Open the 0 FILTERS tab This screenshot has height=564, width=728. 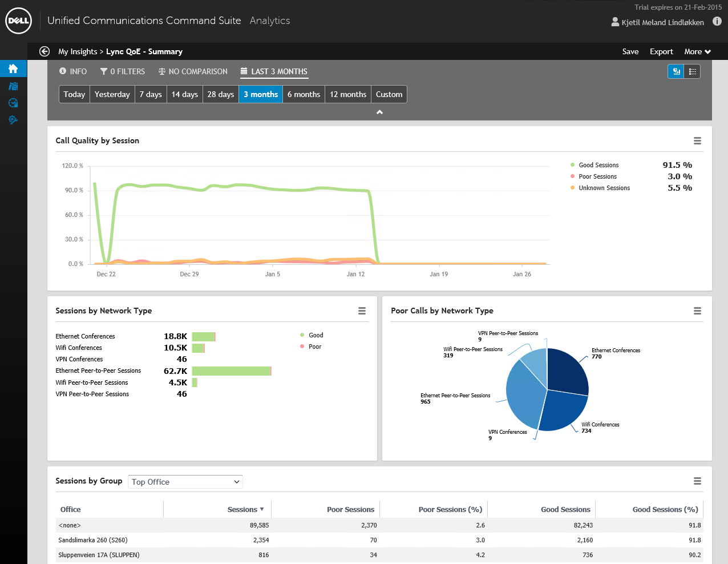tap(123, 71)
